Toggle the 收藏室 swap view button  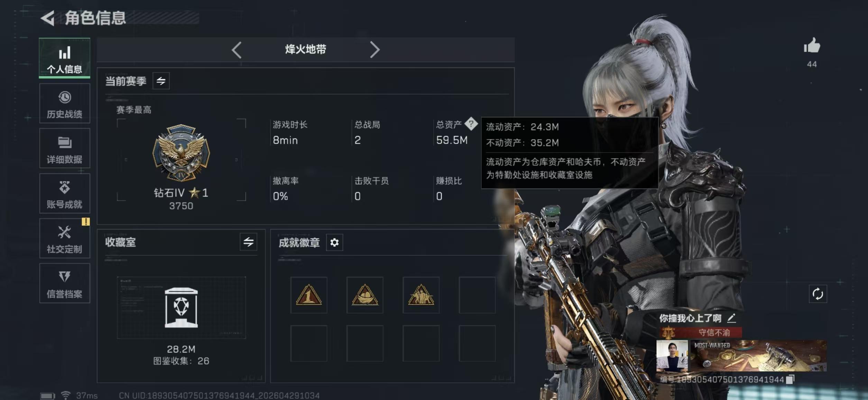(248, 242)
